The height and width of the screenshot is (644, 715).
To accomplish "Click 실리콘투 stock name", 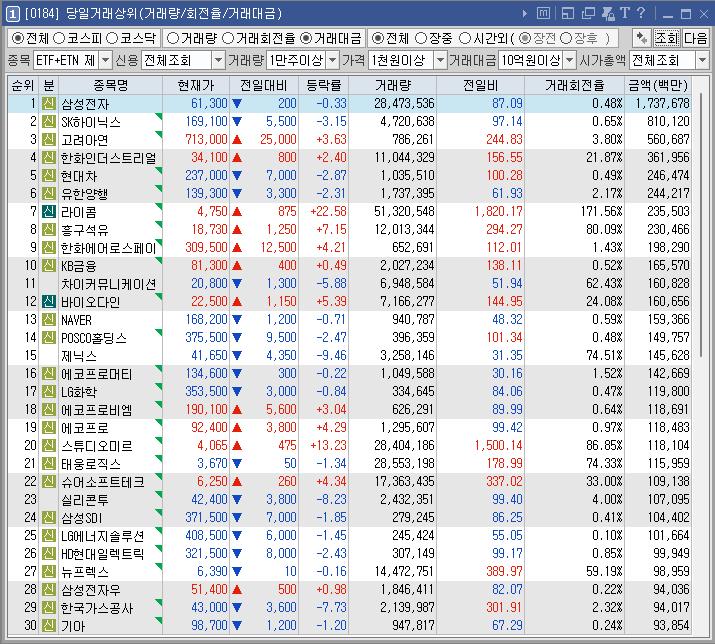I will point(85,499).
